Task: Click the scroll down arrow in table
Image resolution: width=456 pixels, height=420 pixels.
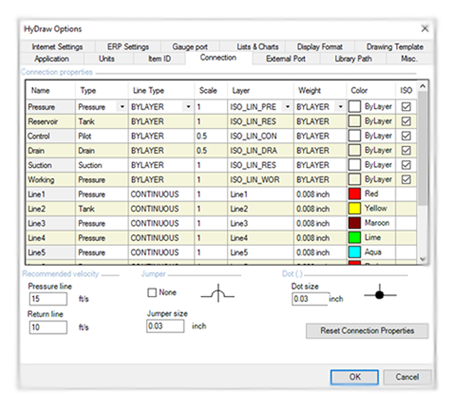Action: tap(423, 259)
